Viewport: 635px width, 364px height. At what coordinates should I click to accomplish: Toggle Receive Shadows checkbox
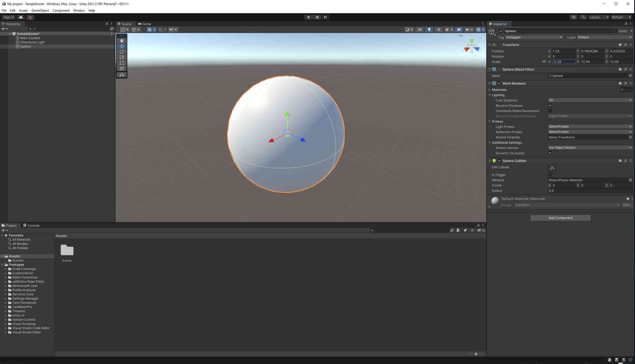[550, 106]
